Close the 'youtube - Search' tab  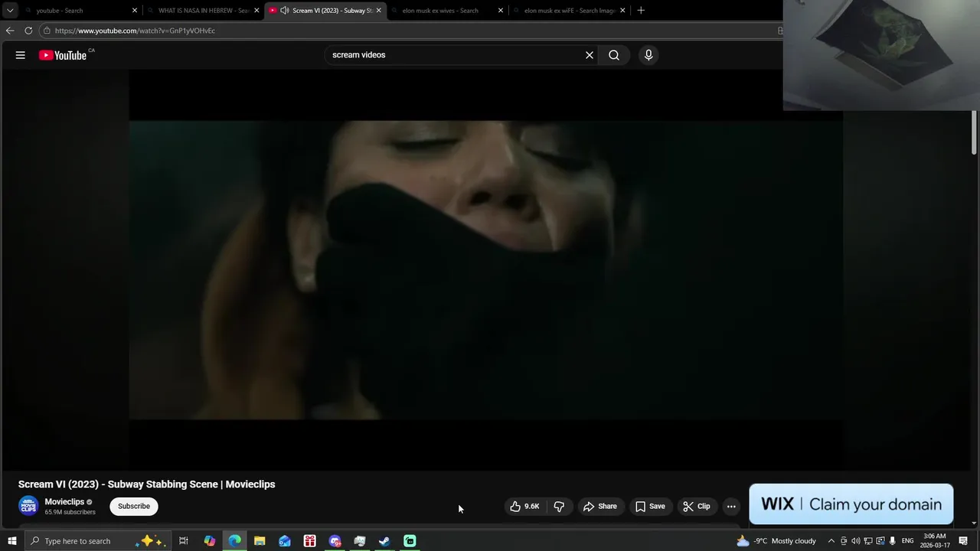coord(135,11)
